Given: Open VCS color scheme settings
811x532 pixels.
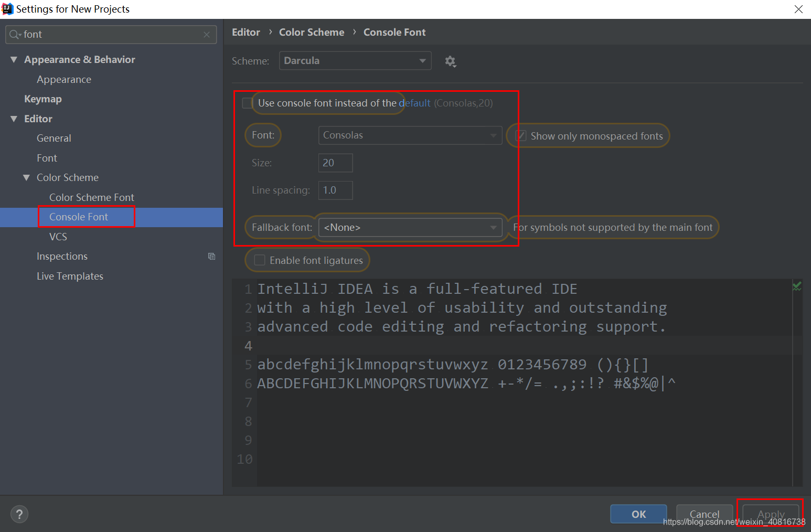Looking at the screenshot, I should (58, 237).
